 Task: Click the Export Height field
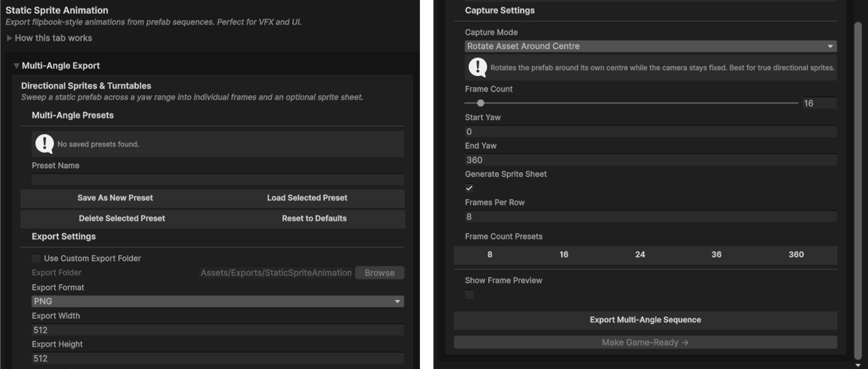click(218, 358)
